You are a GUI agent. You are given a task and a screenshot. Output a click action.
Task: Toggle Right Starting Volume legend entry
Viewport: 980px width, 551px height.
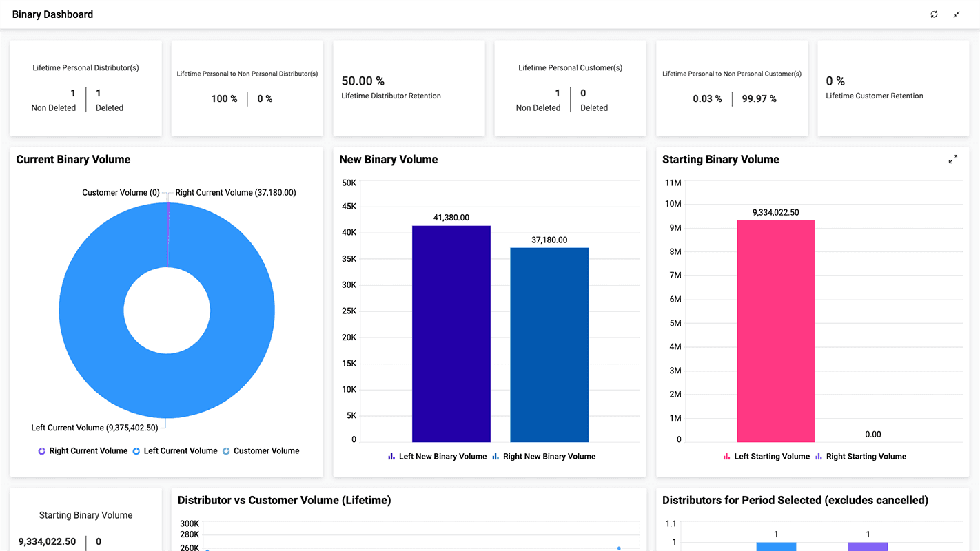(861, 457)
